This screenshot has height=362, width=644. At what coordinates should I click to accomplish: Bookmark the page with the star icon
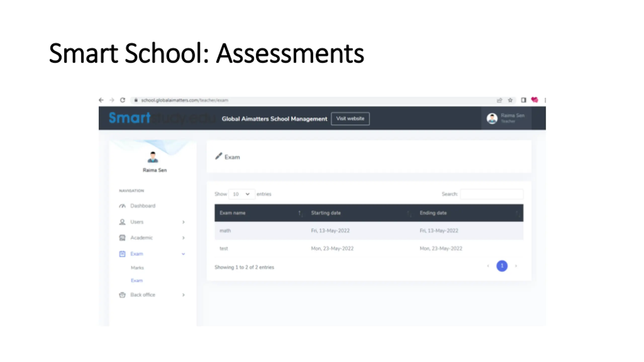coord(510,100)
